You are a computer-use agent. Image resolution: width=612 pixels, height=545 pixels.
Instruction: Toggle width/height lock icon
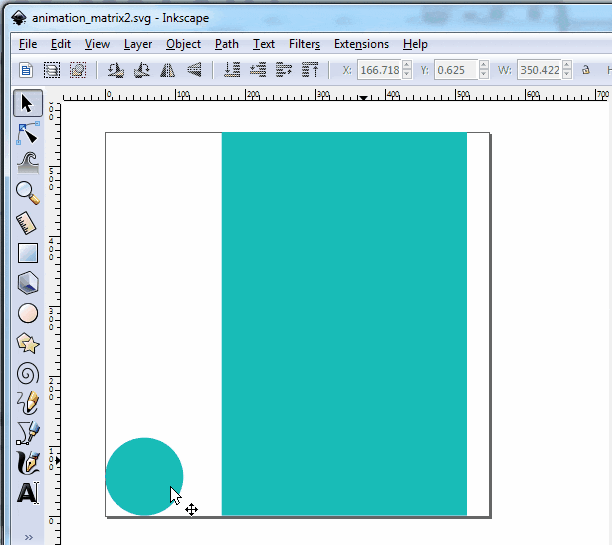coord(585,70)
